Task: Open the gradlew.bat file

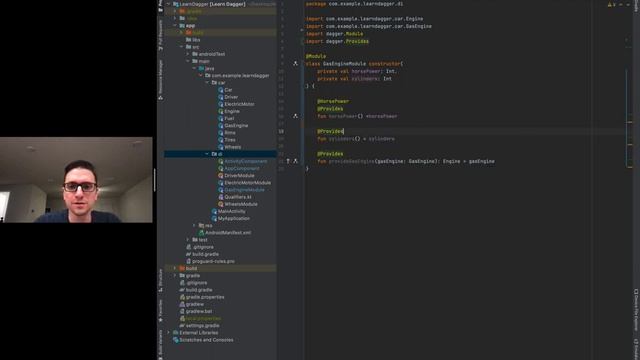Action: click(x=196, y=311)
